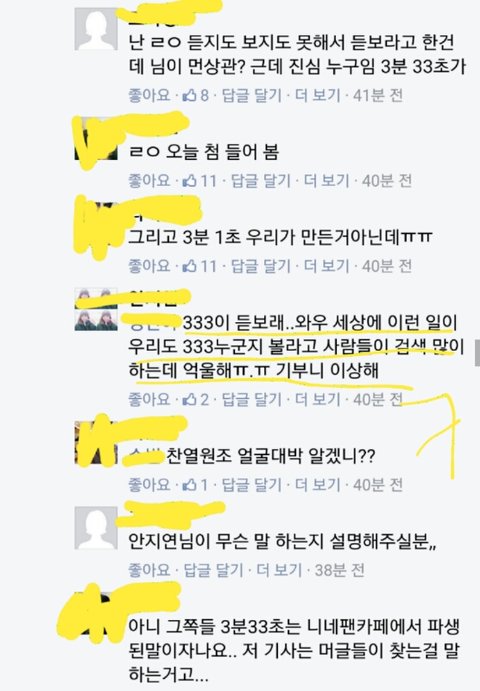The width and height of the screenshot is (480, 691).
Task: Click thumbs-up icon on ㄹㅇ 오늘 첨 들어 봄 comment
Action: point(190,180)
